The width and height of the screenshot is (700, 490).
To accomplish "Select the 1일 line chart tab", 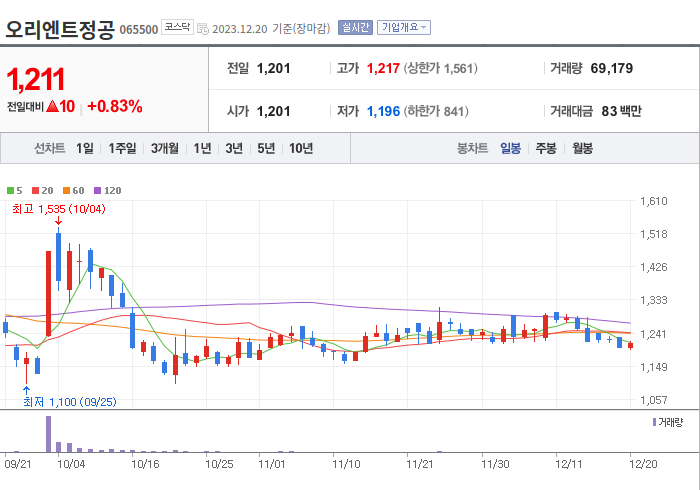I will point(85,148).
